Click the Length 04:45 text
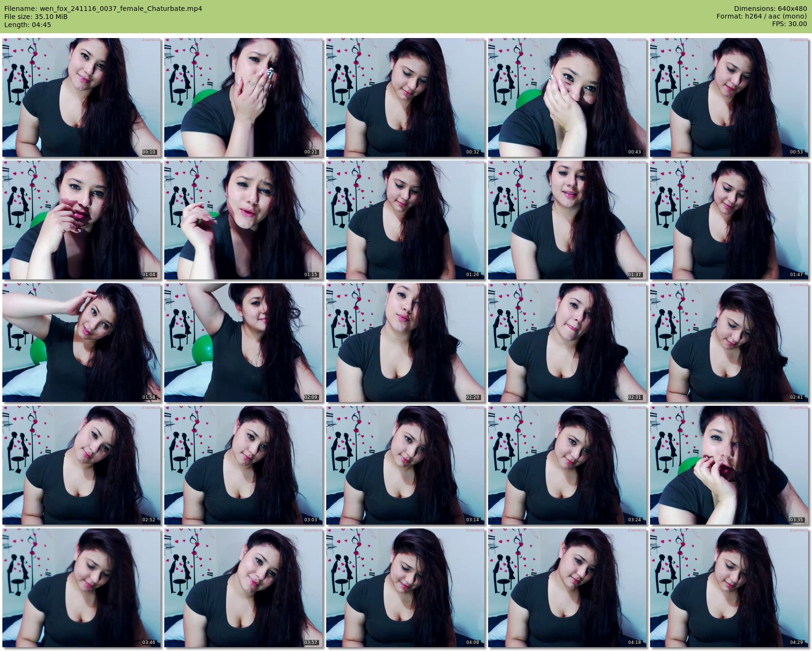 coord(28,25)
